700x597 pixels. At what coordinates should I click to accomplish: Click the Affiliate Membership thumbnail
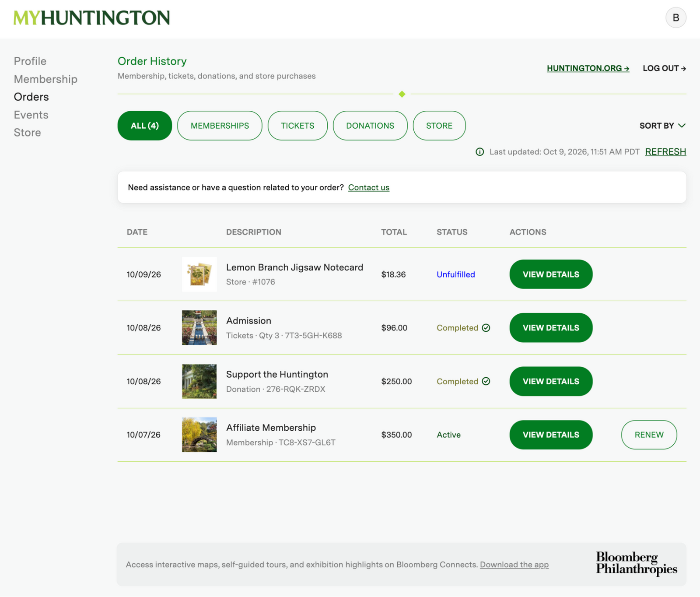(x=199, y=435)
